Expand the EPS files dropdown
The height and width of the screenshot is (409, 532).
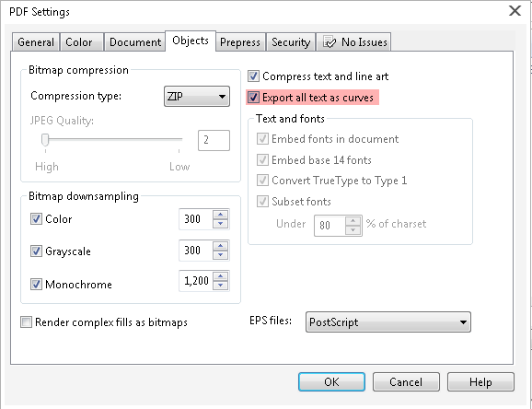click(x=388, y=321)
